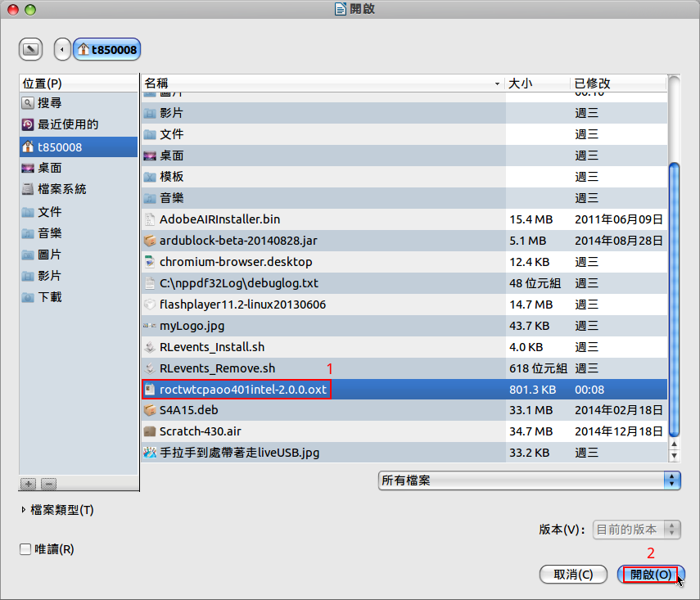Click the name column dropdown arrow
Viewport: 700px width, 600px height.
pyautogui.click(x=497, y=84)
